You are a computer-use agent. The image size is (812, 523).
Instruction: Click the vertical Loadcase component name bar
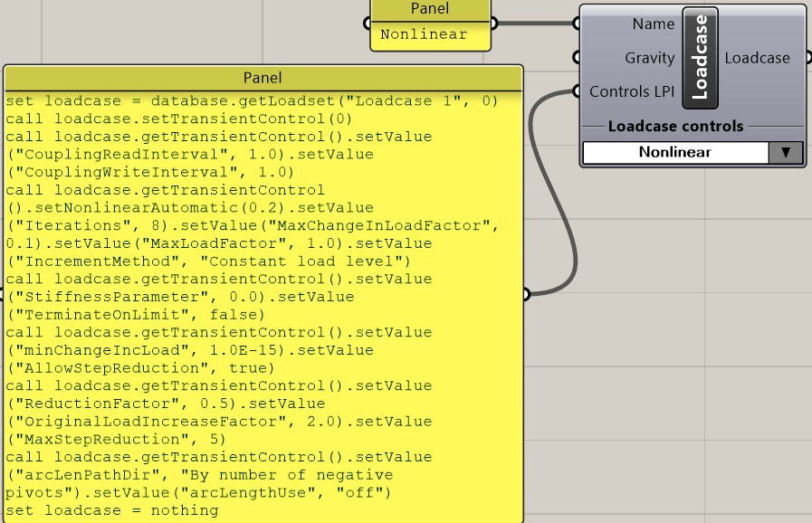(x=701, y=56)
